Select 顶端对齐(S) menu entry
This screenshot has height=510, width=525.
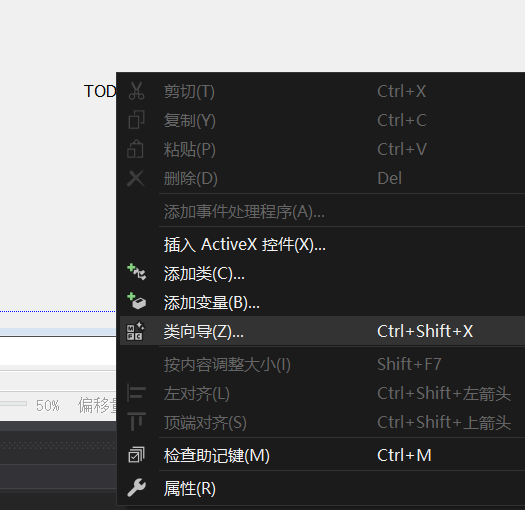pyautogui.click(x=322, y=422)
